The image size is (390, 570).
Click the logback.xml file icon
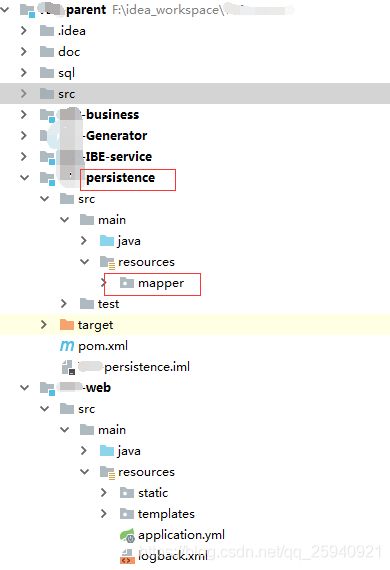(127, 556)
